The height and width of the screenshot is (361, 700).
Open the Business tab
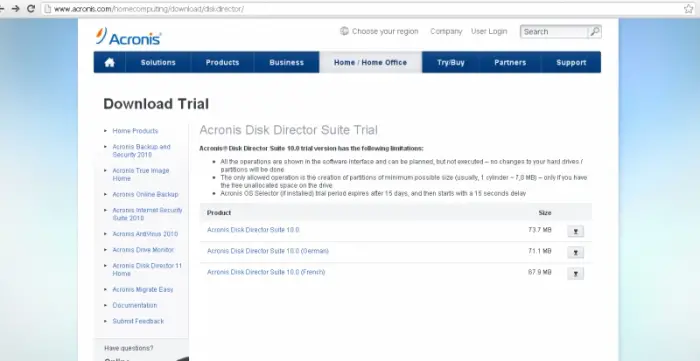tap(287, 62)
